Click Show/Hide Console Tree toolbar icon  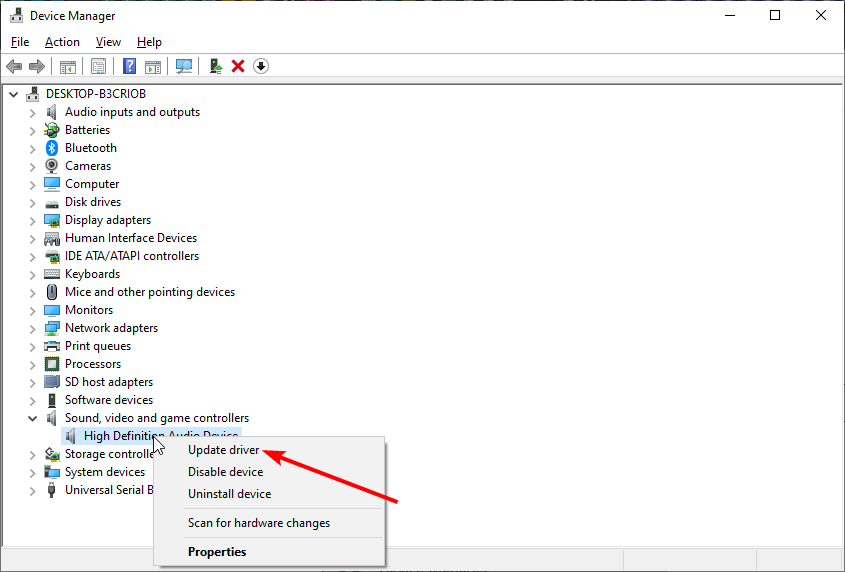pos(68,66)
